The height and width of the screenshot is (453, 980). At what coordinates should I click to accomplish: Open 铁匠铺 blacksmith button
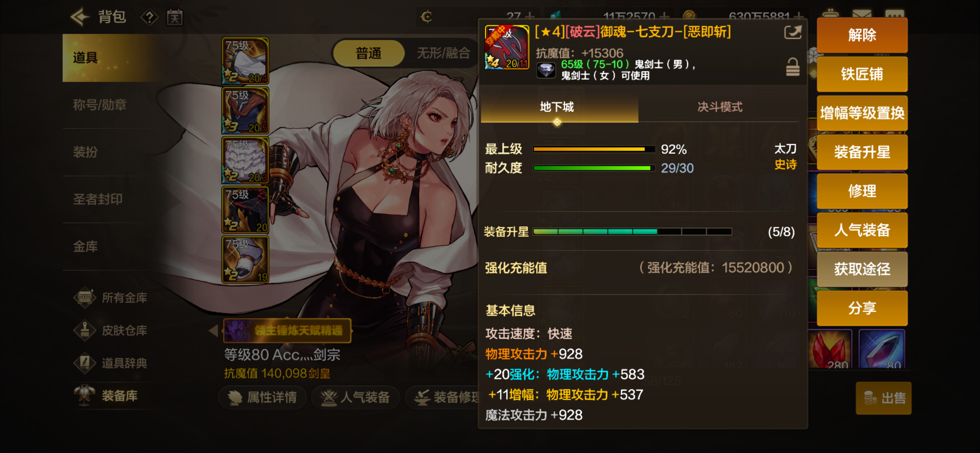862,74
